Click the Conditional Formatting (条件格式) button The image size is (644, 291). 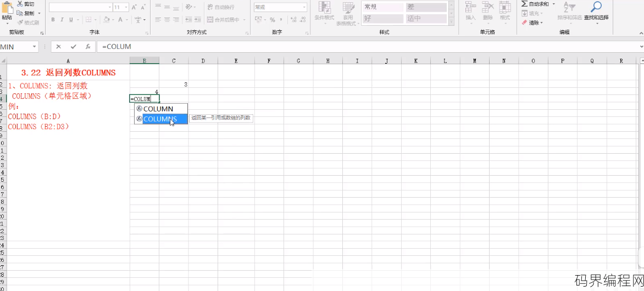[324, 14]
